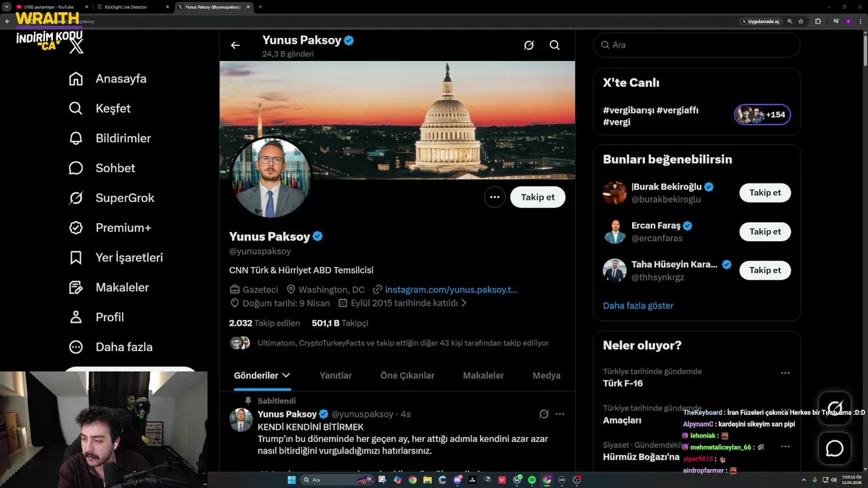Click the back arrow on profile header
Image resolution: width=868 pixels, height=488 pixels.
pos(235,45)
